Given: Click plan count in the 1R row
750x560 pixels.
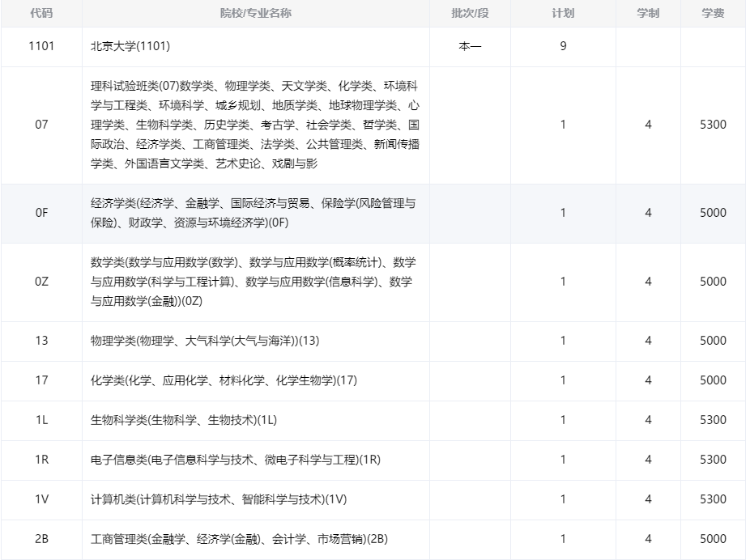Looking at the screenshot, I should [x=563, y=460].
